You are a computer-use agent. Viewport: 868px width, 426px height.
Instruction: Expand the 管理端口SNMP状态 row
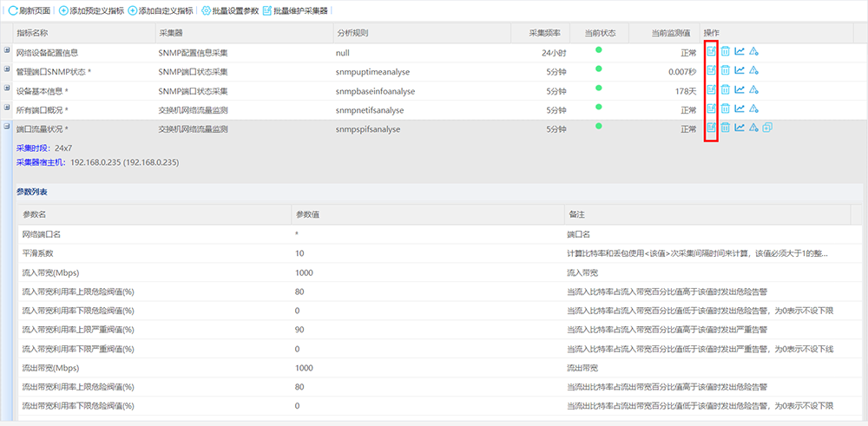(7, 69)
